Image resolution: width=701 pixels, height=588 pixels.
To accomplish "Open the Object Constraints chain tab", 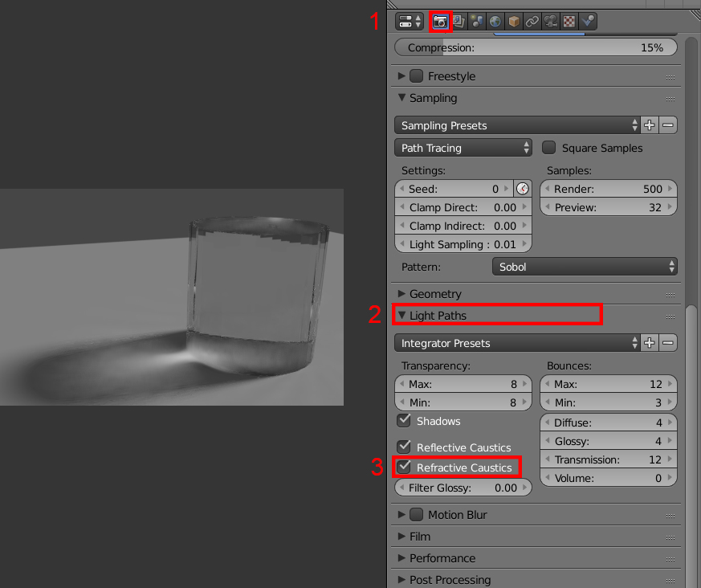I will point(532,21).
